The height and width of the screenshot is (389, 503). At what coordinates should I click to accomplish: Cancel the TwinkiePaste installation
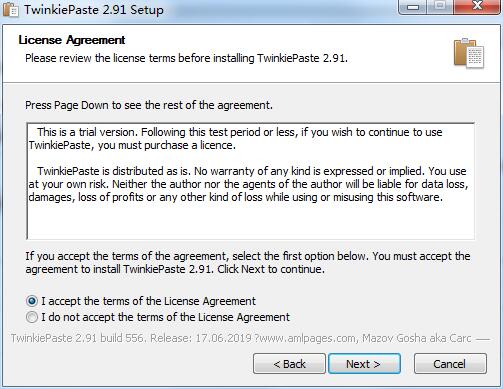450,364
